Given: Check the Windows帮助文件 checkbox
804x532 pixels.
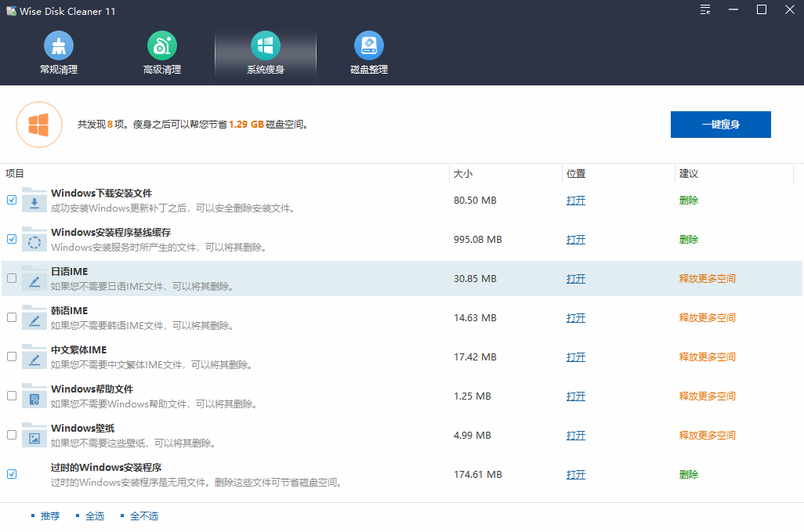Looking at the screenshot, I should tap(12, 396).
